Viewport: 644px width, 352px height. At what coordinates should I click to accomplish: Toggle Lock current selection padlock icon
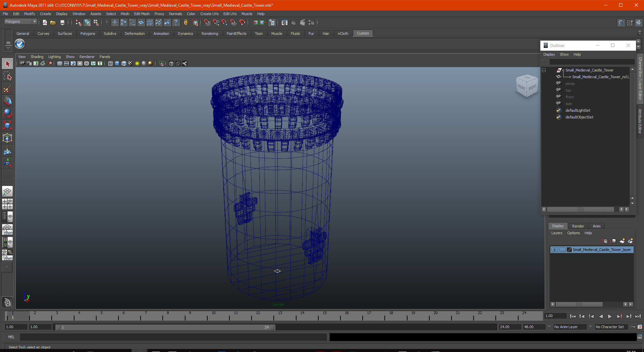pyautogui.click(x=185, y=22)
